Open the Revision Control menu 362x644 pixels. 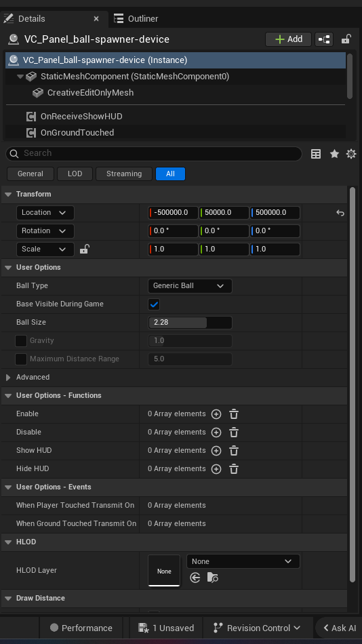point(257,628)
